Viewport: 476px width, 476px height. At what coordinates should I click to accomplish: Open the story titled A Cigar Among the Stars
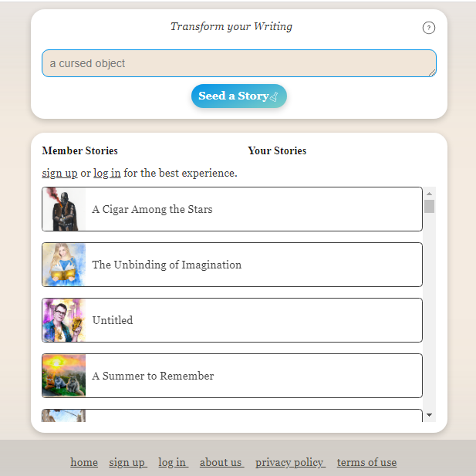(152, 209)
